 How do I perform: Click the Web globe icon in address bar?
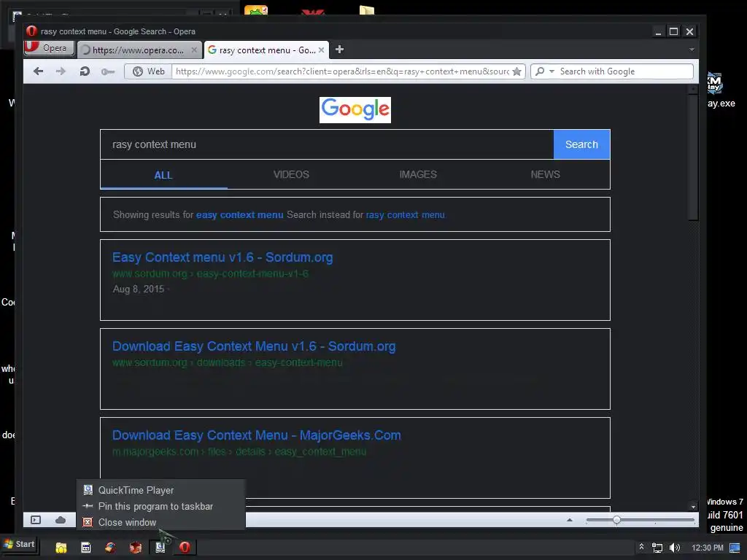[x=138, y=71]
